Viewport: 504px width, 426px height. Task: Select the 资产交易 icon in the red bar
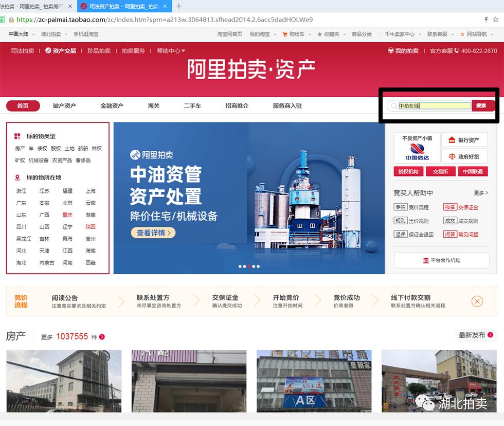pos(47,51)
